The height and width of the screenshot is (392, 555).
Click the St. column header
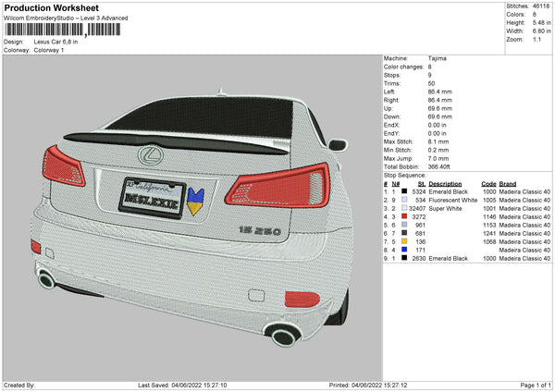click(422, 184)
